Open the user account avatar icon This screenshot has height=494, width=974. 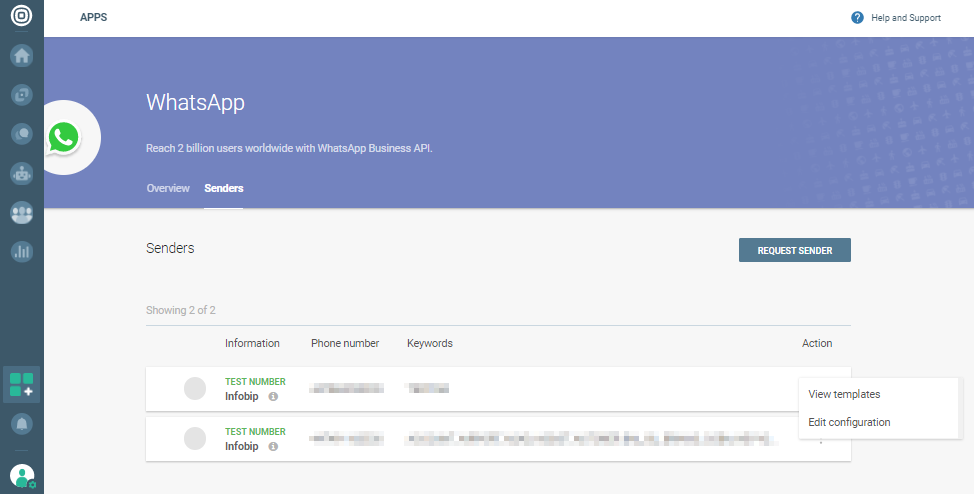tap(21, 476)
